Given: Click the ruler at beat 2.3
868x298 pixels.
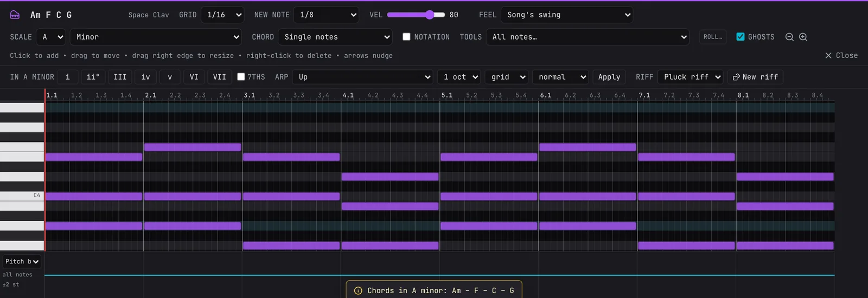Looking at the screenshot, I should click(x=200, y=95).
